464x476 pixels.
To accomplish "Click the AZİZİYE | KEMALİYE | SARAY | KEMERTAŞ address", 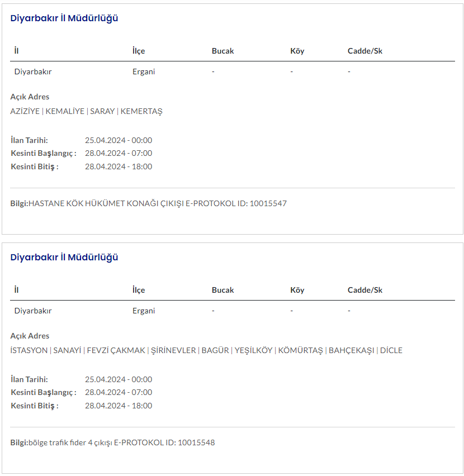I will (86, 111).
